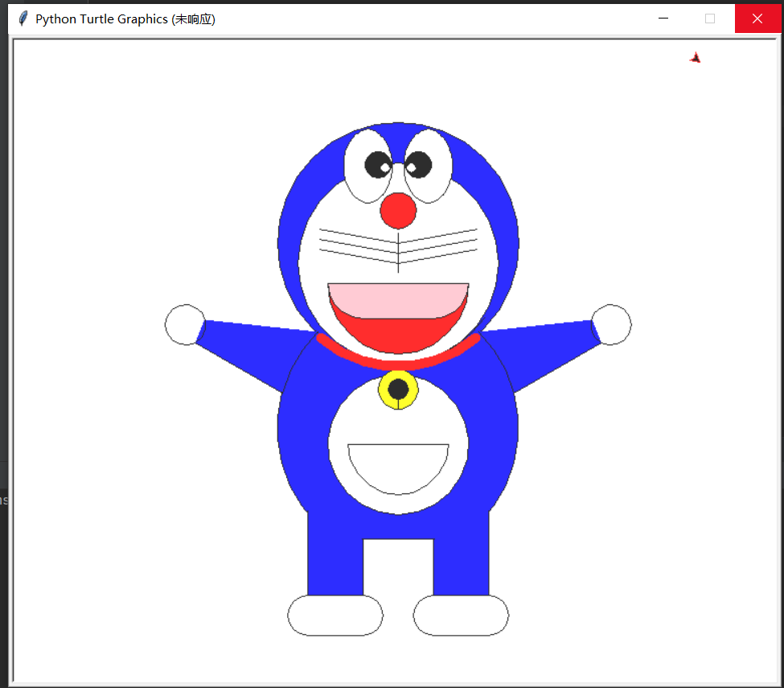This screenshot has height=688, width=784.
Task: Click the window title text showing 未响应
Action: tap(194, 19)
